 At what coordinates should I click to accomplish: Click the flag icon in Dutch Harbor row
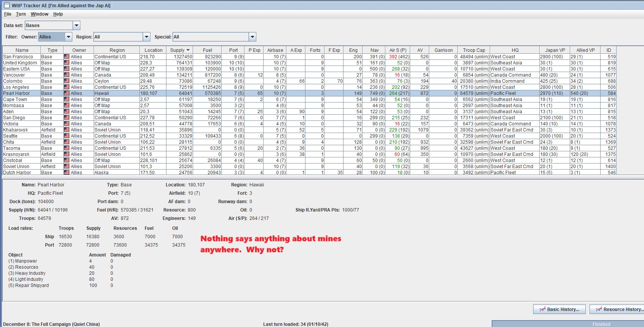tap(67, 173)
